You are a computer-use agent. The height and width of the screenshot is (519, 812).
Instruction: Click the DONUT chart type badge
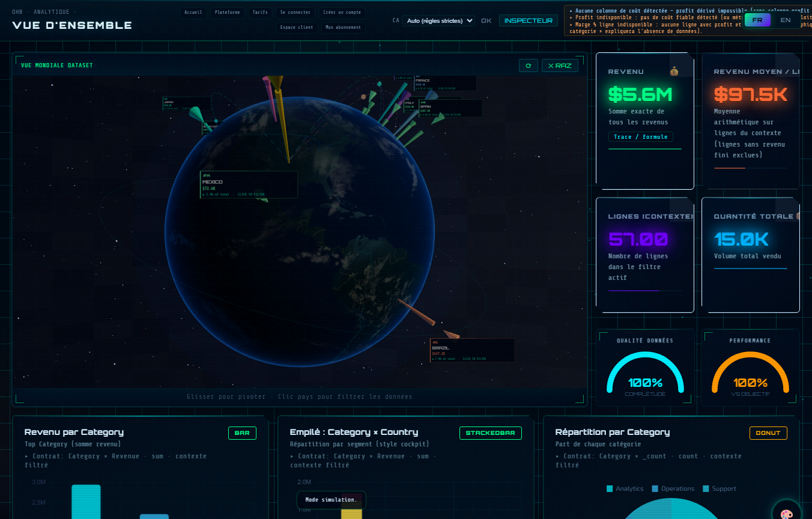pyautogui.click(x=768, y=433)
